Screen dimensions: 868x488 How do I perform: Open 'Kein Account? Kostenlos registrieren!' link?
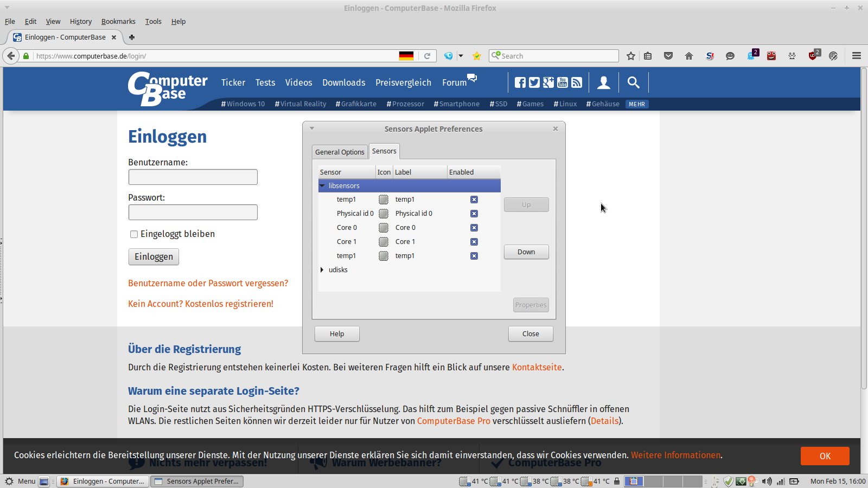tap(201, 304)
